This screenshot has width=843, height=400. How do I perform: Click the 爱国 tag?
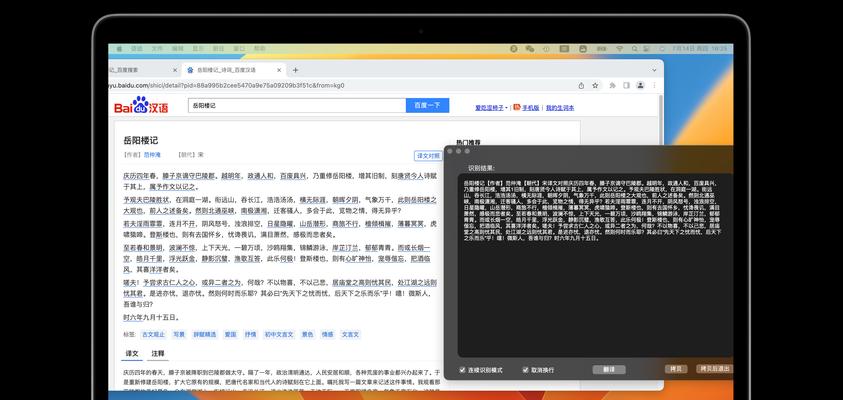coord(231,334)
